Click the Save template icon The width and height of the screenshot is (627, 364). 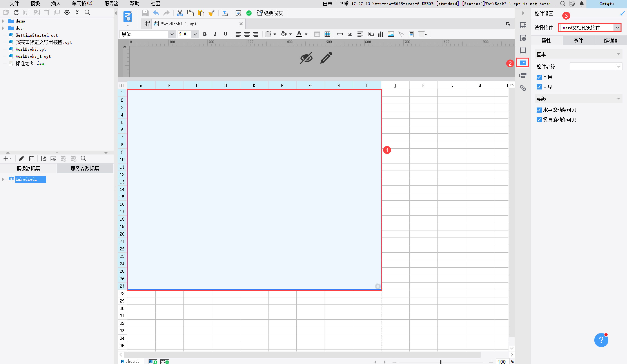pyautogui.click(x=145, y=13)
